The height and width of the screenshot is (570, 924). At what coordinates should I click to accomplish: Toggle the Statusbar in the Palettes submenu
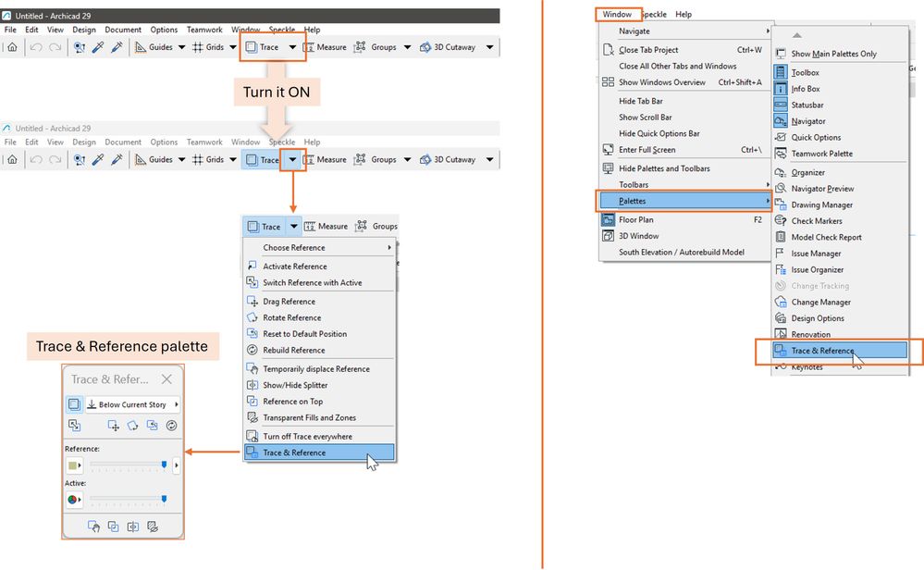[x=839, y=105]
